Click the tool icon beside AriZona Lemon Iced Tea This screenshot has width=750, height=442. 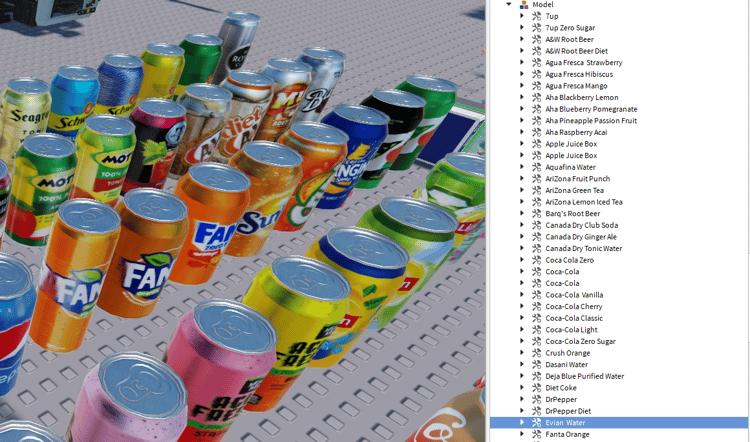click(x=537, y=202)
